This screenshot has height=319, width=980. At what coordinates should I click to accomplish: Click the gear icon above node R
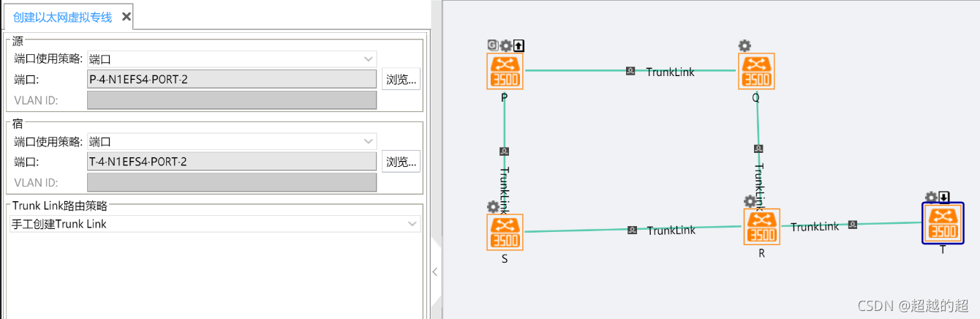click(x=750, y=201)
